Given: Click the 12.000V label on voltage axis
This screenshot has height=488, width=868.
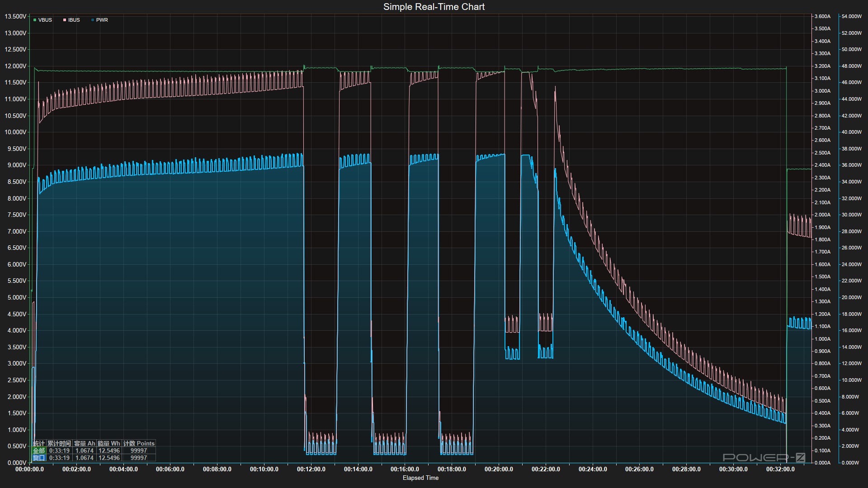Looking at the screenshot, I should tap(15, 66).
